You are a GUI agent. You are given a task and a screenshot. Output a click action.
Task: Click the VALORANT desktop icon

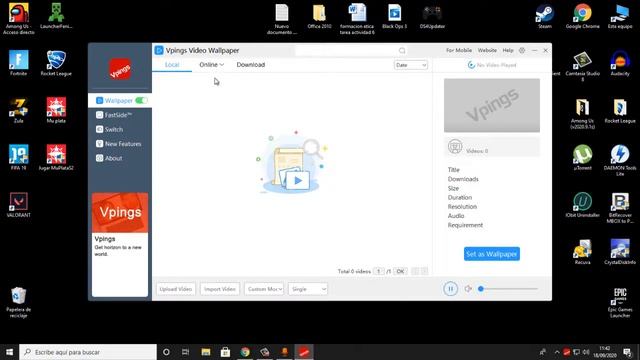pos(19,204)
